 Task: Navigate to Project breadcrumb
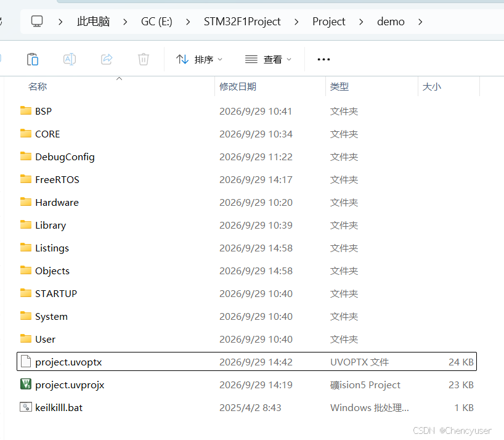pyautogui.click(x=329, y=22)
